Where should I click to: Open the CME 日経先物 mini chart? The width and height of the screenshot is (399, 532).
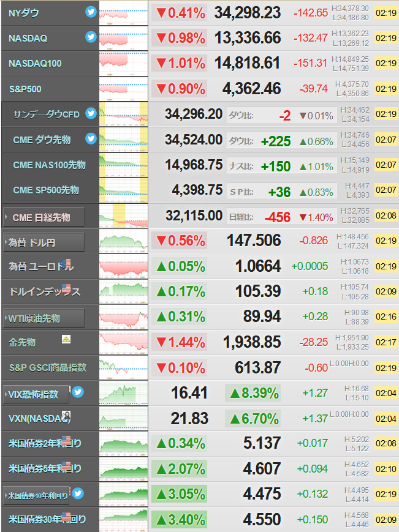tap(124, 215)
